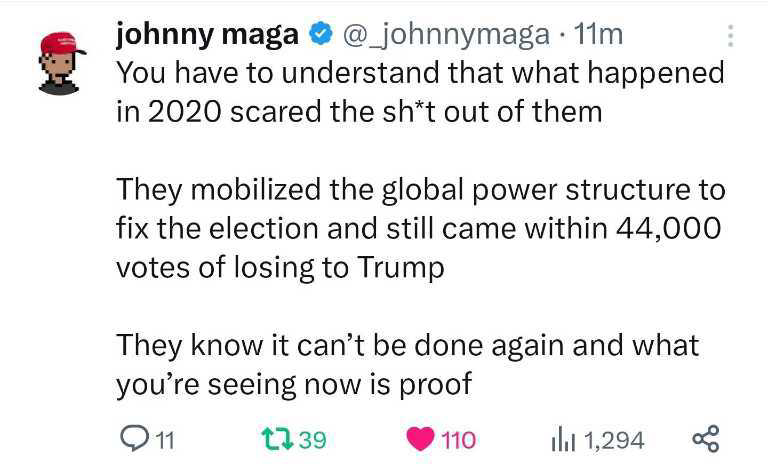Click the share icon
This screenshot has height=471, width=768.
pyautogui.click(x=705, y=438)
